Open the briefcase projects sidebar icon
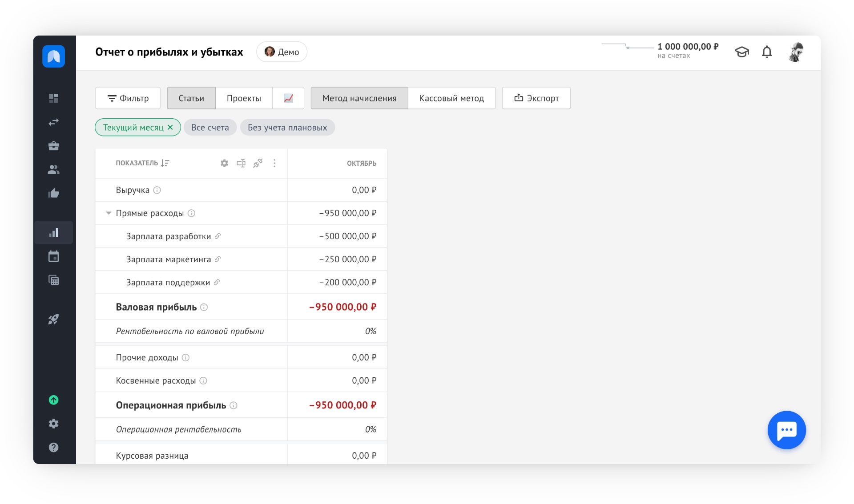854x504 pixels. (x=53, y=146)
